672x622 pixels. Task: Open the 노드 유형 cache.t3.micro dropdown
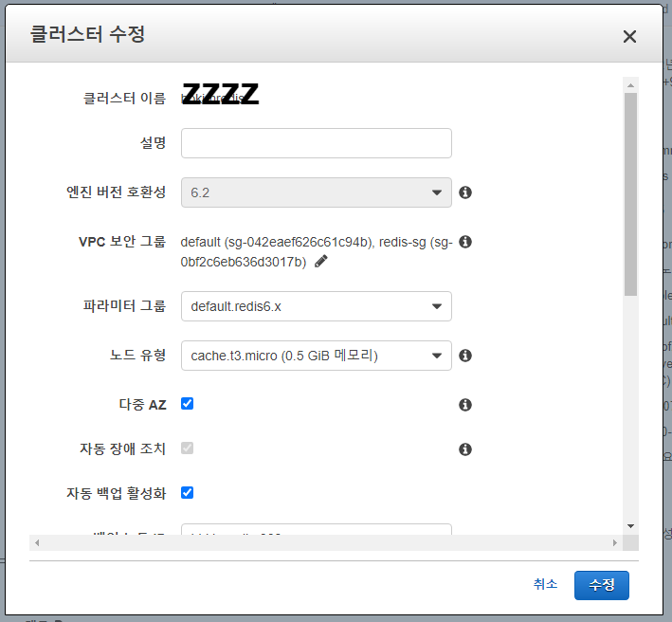[x=317, y=356]
